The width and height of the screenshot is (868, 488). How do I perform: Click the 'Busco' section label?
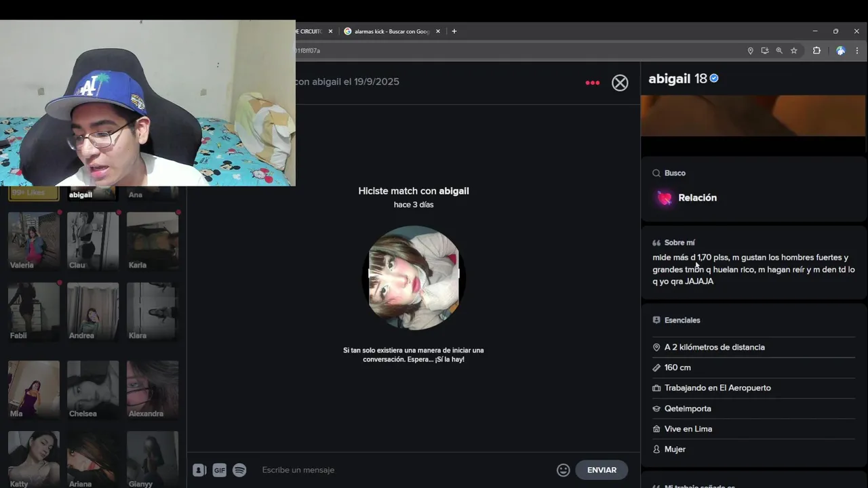(x=675, y=173)
